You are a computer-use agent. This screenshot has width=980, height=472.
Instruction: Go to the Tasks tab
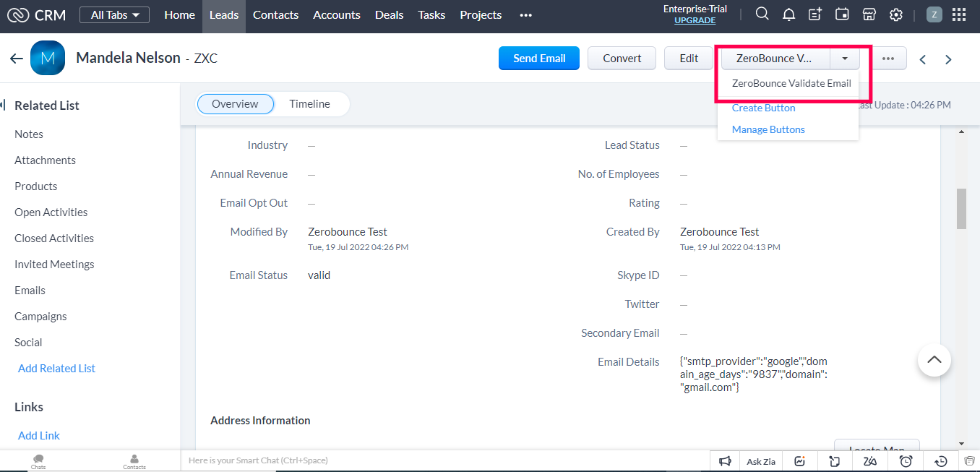pos(432,15)
